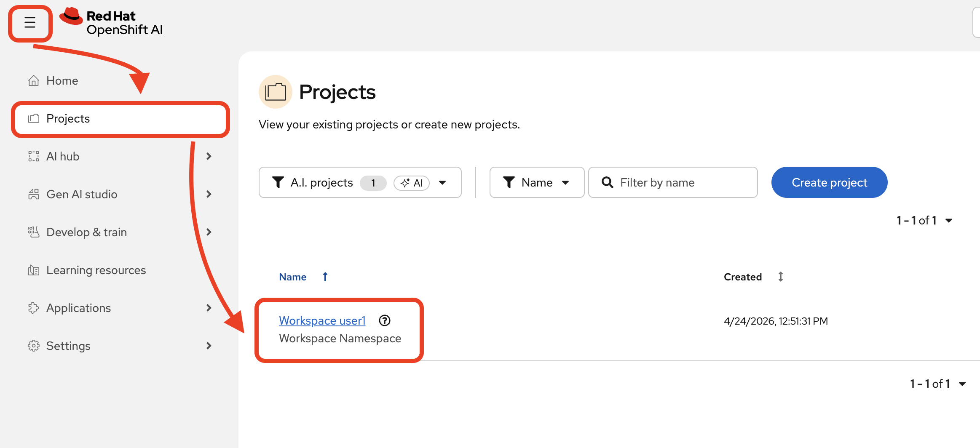The image size is (980, 448).
Task: Expand the Settings section
Action: [120, 346]
